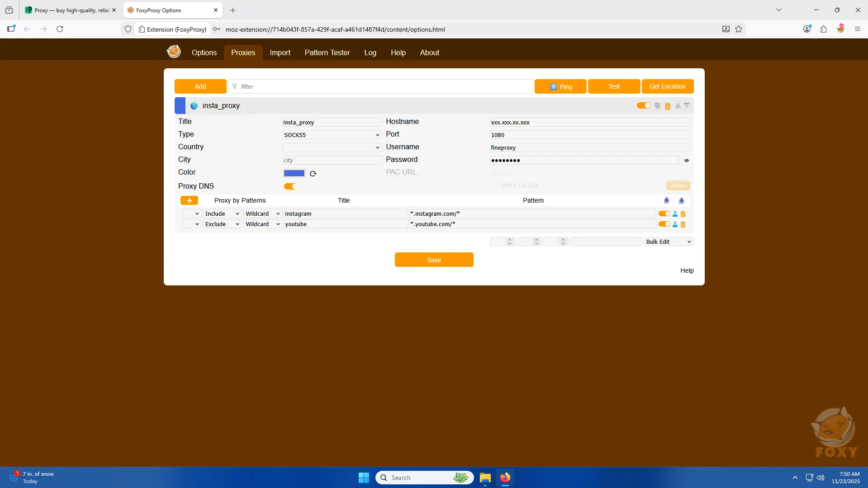Test the instagram pattern with the flask icon

(675, 214)
